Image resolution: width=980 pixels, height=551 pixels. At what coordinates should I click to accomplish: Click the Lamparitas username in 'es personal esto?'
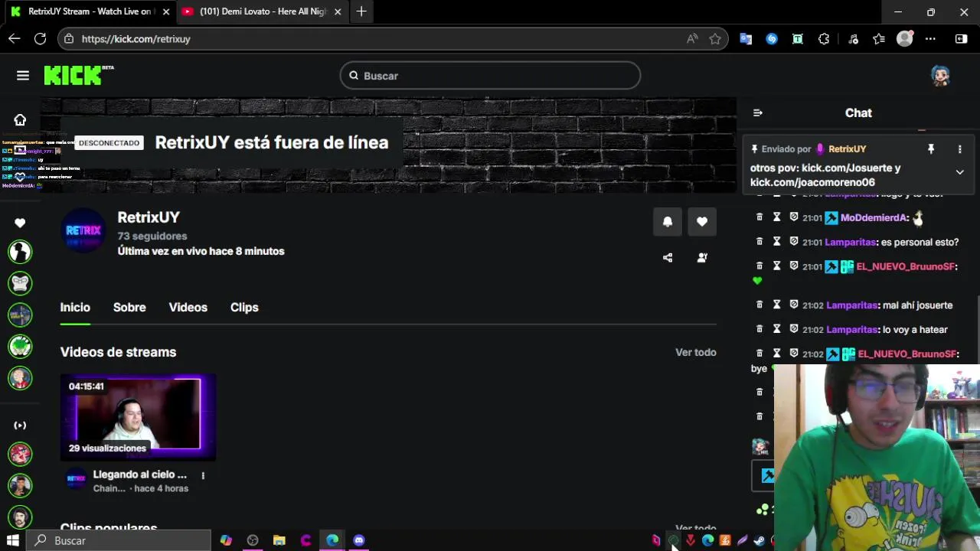click(x=850, y=242)
